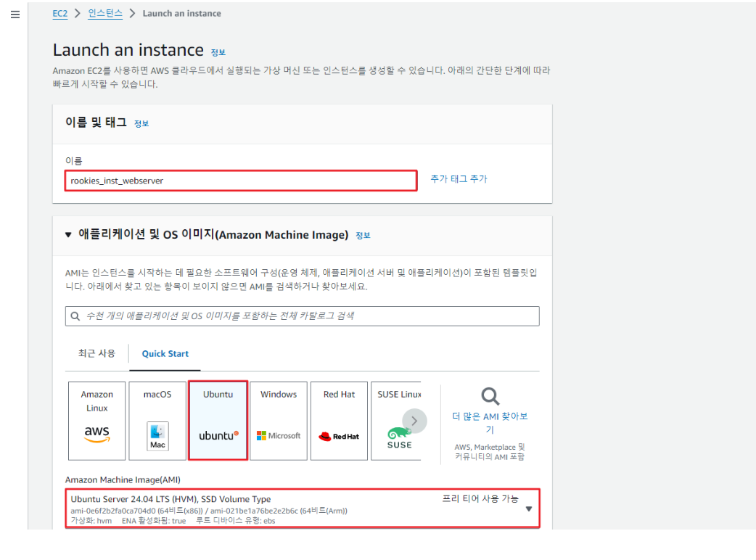Click the large magnifier browse AMI icon
Viewport: 756px width, 560px height.
click(490, 397)
